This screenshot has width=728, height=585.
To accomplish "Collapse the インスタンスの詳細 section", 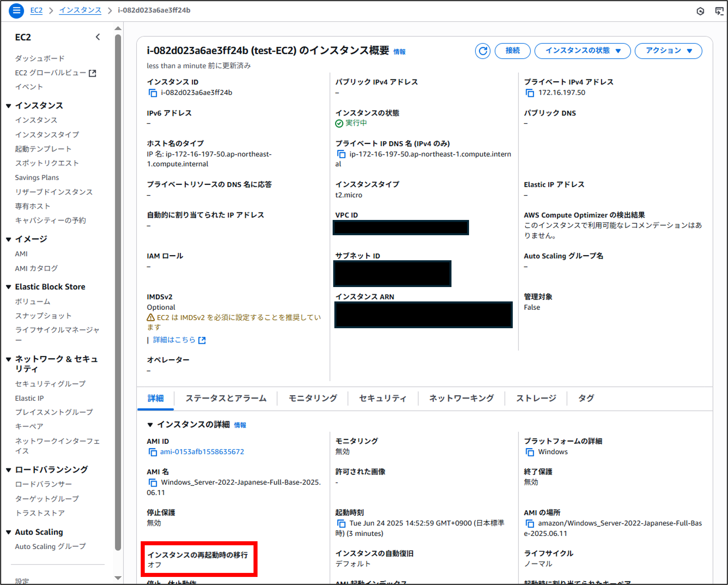I will point(150,425).
